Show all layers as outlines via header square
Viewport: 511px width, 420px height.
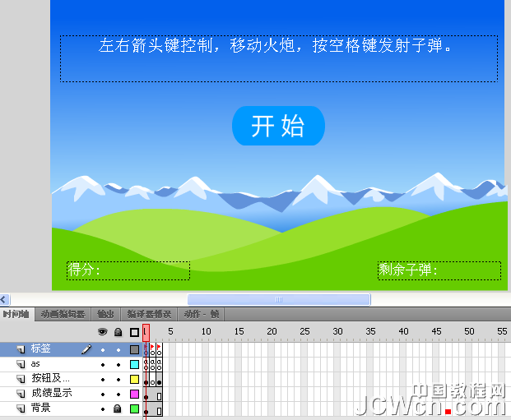coord(134,332)
